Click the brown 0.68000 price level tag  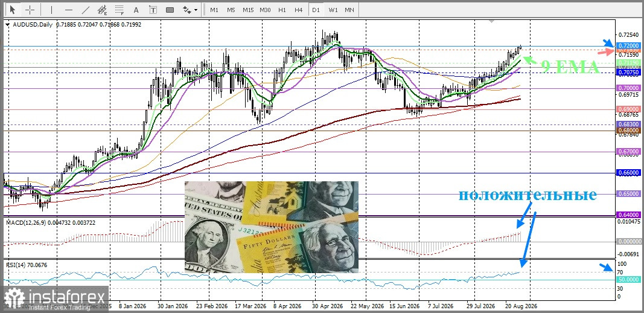point(628,130)
